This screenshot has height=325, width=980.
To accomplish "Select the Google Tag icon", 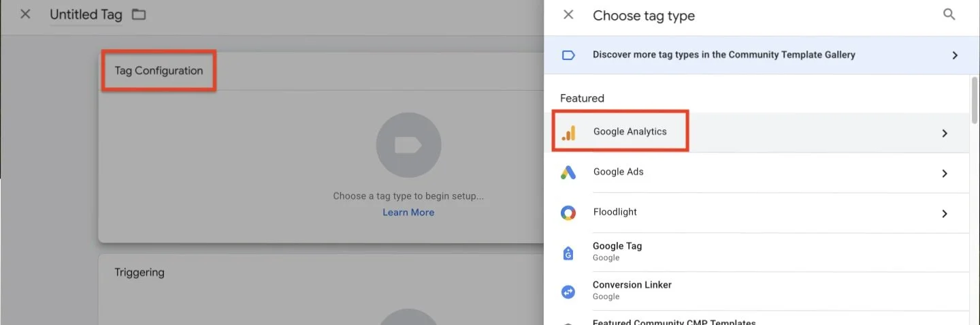I will pos(568,253).
